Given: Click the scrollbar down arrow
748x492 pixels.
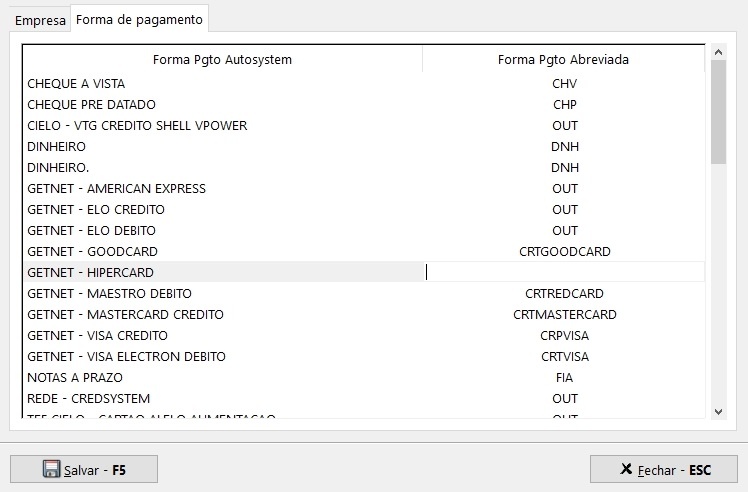Looking at the screenshot, I should click(718, 411).
